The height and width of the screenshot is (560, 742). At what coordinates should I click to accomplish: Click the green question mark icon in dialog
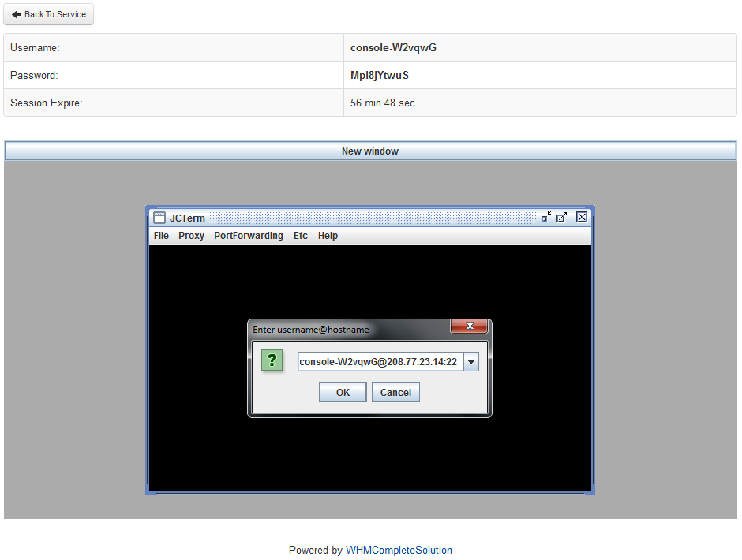tap(272, 360)
